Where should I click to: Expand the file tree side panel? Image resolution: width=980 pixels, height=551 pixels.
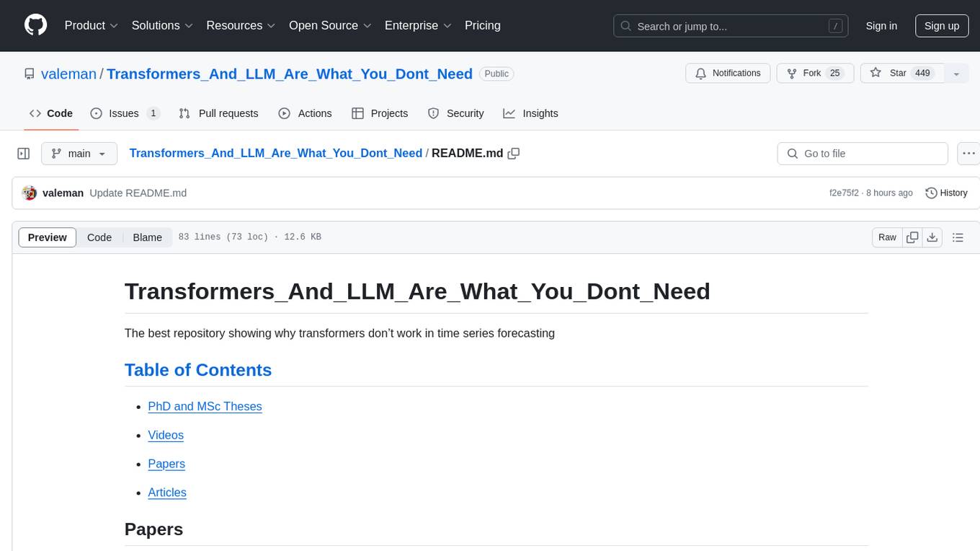pos(24,154)
